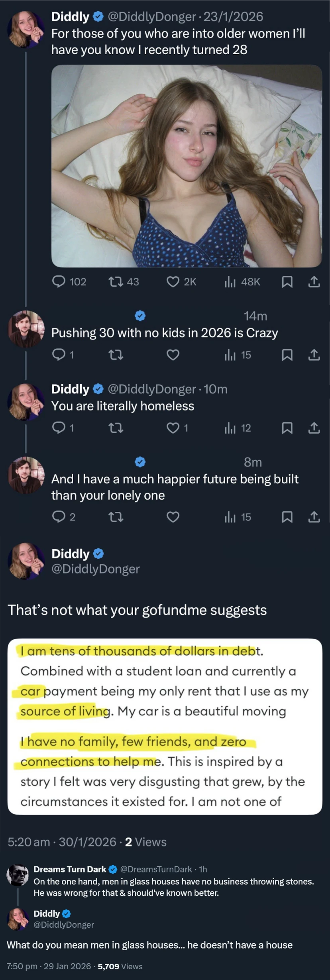This screenshot has width=330, height=980.
Task: Open replies on "much happier future" post
Action: pos(59,517)
